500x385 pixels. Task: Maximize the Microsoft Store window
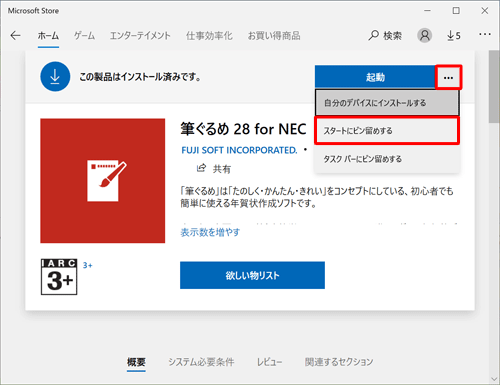click(456, 11)
